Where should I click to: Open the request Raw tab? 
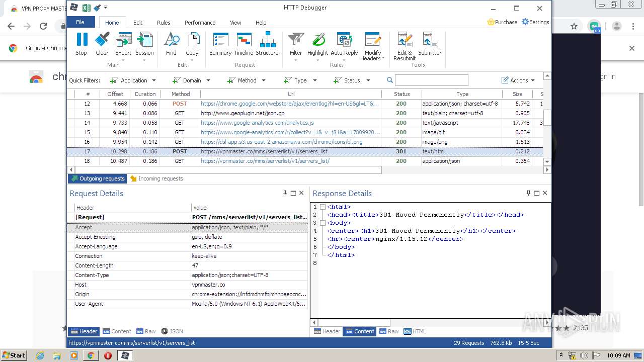pyautogui.click(x=146, y=331)
